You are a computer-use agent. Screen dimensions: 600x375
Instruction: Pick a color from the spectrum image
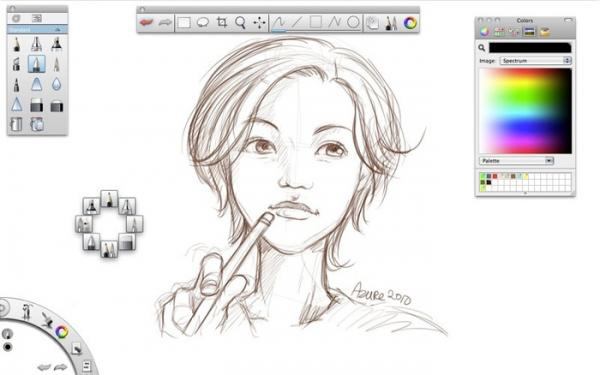(525, 111)
